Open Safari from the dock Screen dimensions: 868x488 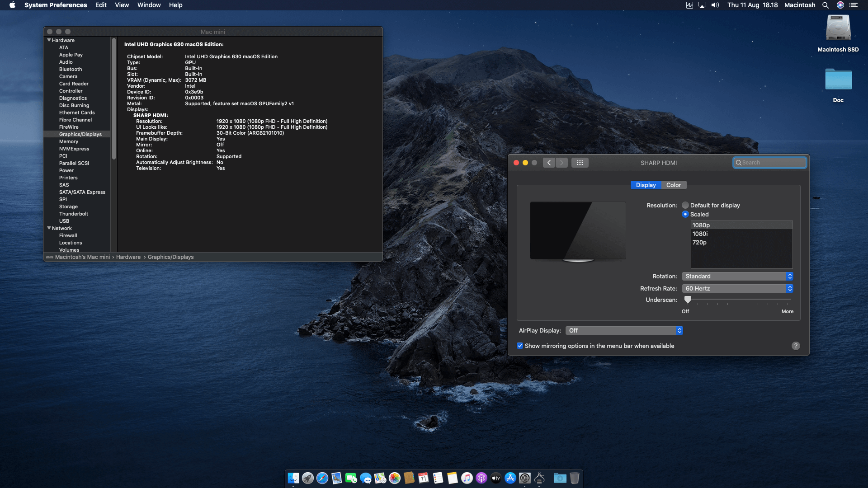coord(322,478)
